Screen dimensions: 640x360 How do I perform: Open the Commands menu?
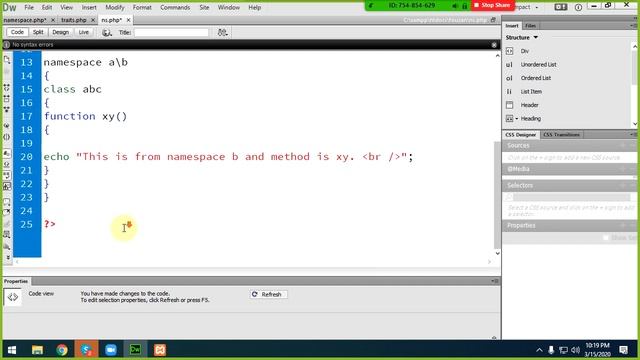click(175, 7)
